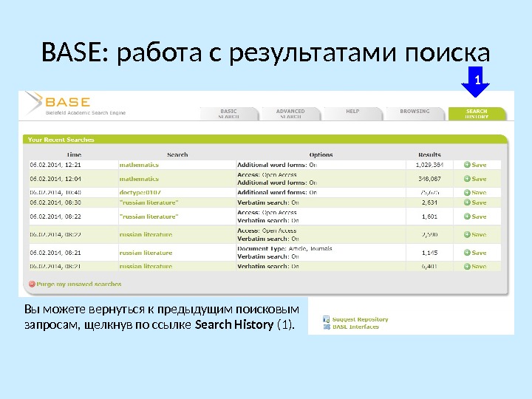Image resolution: width=532 pixels, height=399 pixels.
Task: Open russian literature search with 2,590 results
Action: tap(146, 234)
